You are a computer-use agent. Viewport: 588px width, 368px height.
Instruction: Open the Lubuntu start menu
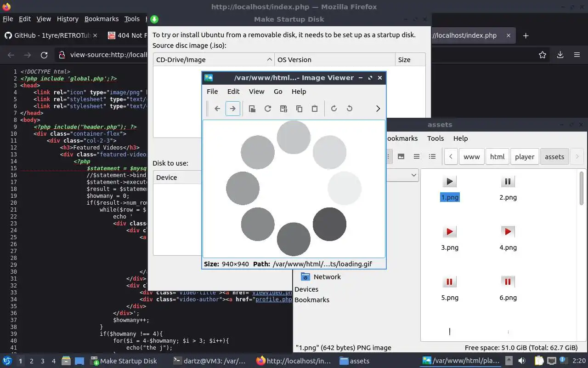click(7, 361)
